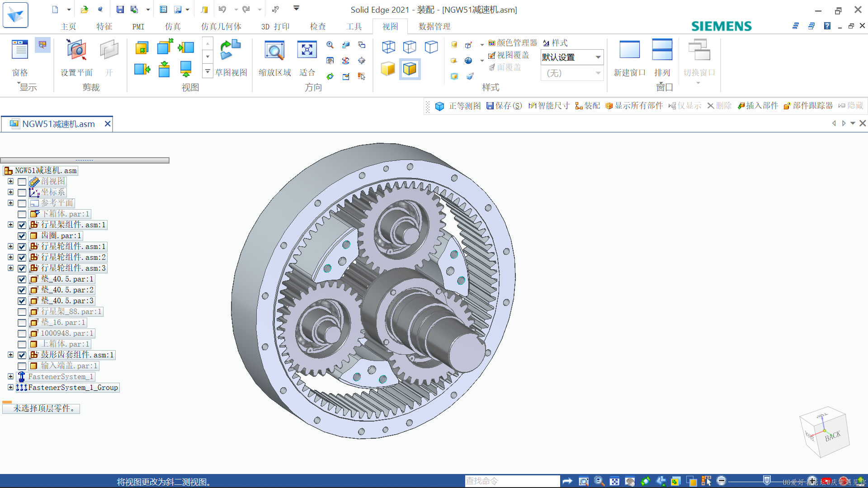
Task: Expand the 坐标系 tree node
Action: pyautogui.click(x=10, y=192)
